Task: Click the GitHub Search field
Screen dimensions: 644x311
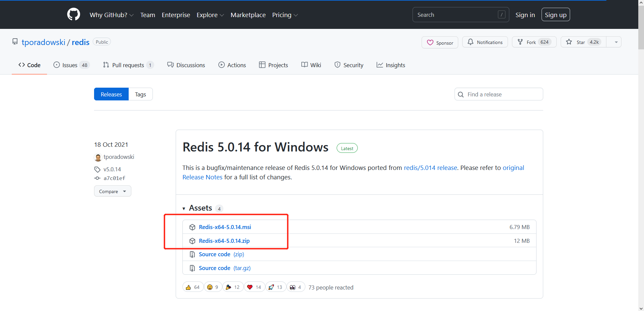Action: click(x=461, y=15)
